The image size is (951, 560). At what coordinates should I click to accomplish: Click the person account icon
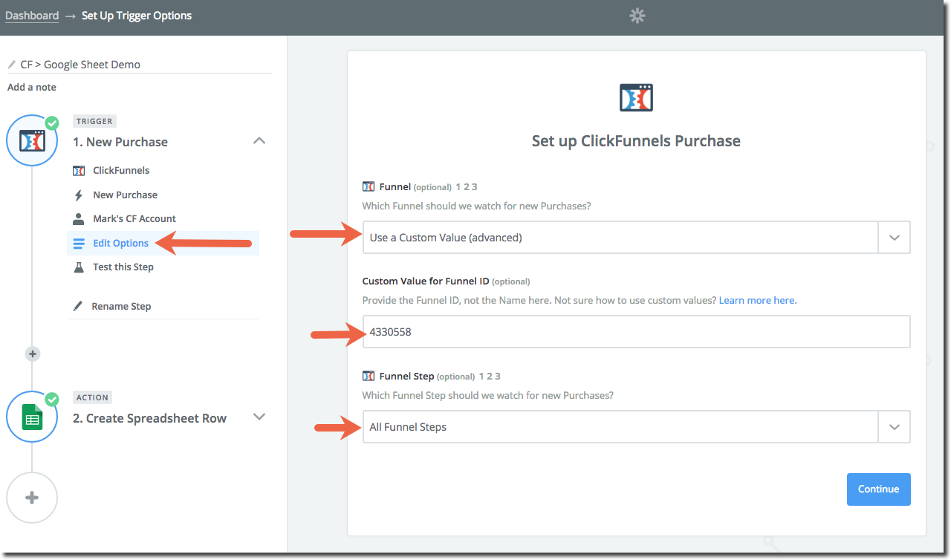pos(79,219)
